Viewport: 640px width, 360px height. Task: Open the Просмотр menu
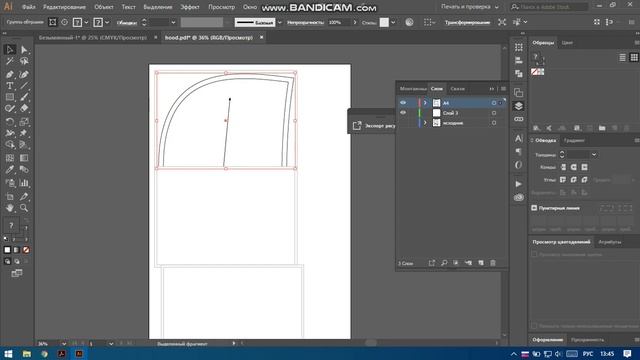click(221, 7)
